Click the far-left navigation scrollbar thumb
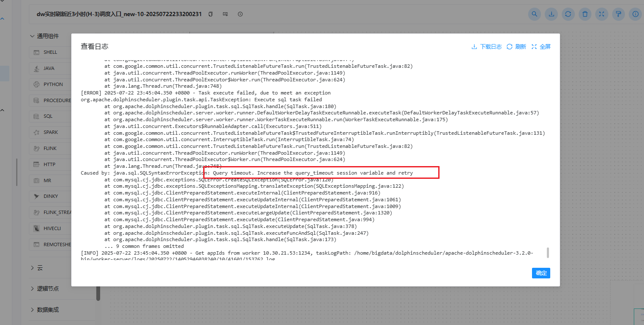This screenshot has width=644, height=325. click(17, 172)
